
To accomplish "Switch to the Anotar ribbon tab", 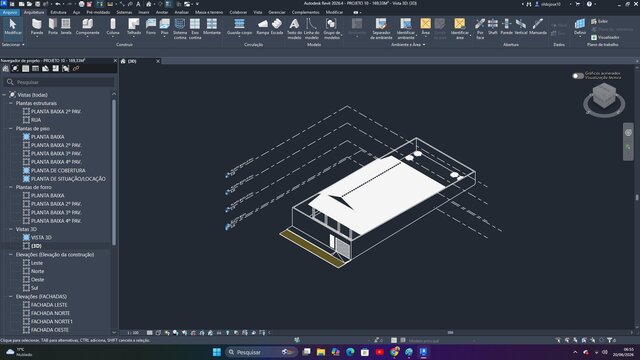I will click(162, 12).
